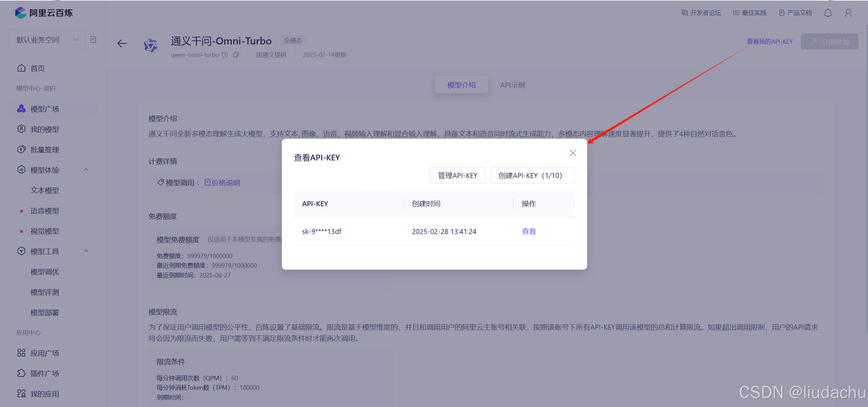This screenshot has height=407, width=868.
Task: Click 查看 link for sk-9****13df key
Action: click(528, 231)
